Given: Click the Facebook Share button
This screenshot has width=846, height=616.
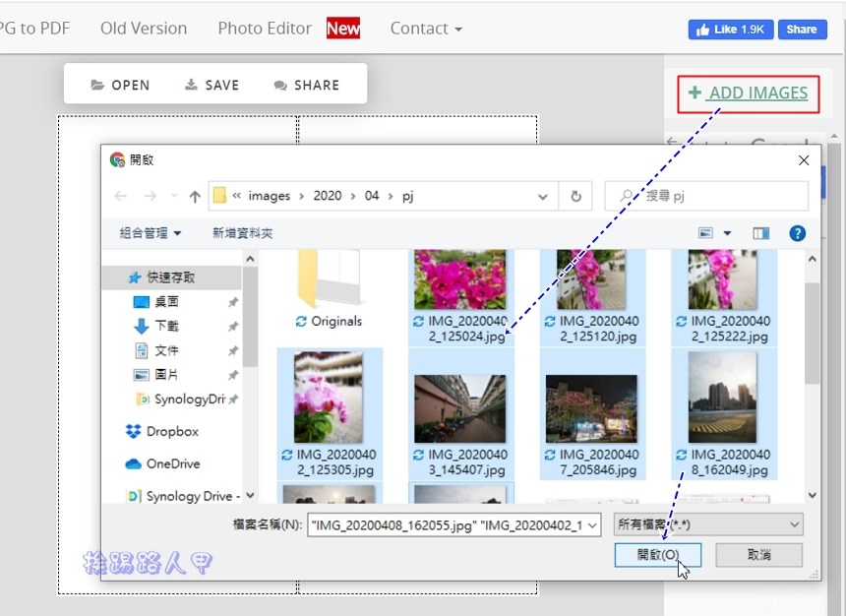Looking at the screenshot, I should coord(802,30).
